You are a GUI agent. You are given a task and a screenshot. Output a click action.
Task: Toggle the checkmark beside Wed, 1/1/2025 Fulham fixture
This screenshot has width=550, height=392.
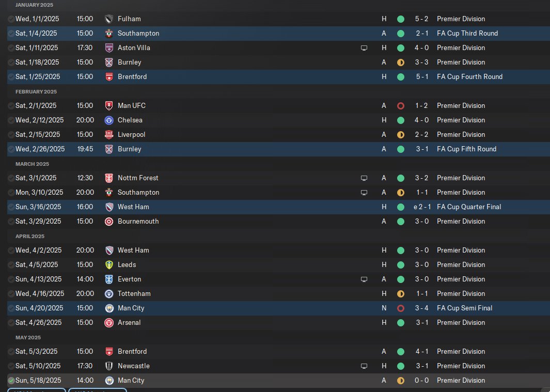coord(11,19)
